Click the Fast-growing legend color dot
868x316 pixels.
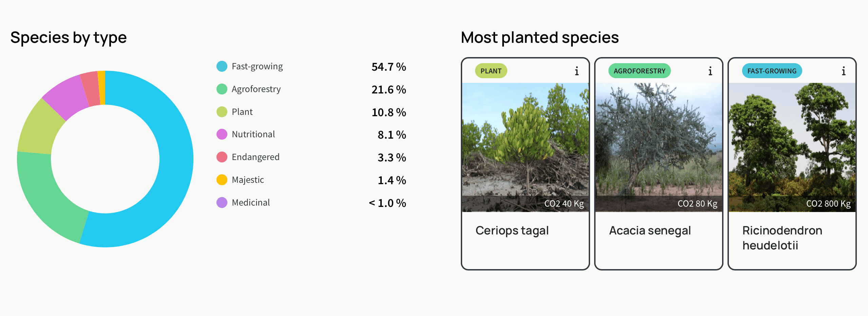(x=222, y=66)
